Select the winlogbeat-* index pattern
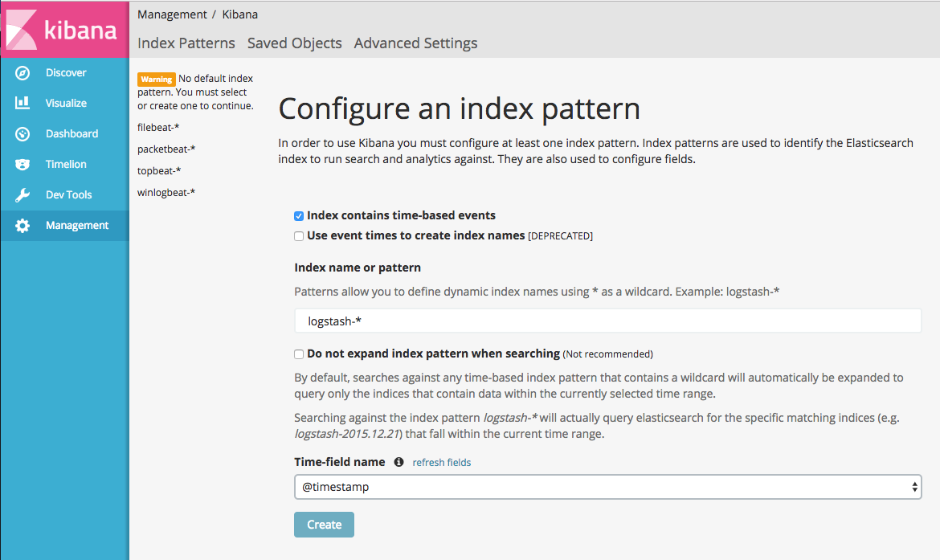The height and width of the screenshot is (560, 940). 166,192
